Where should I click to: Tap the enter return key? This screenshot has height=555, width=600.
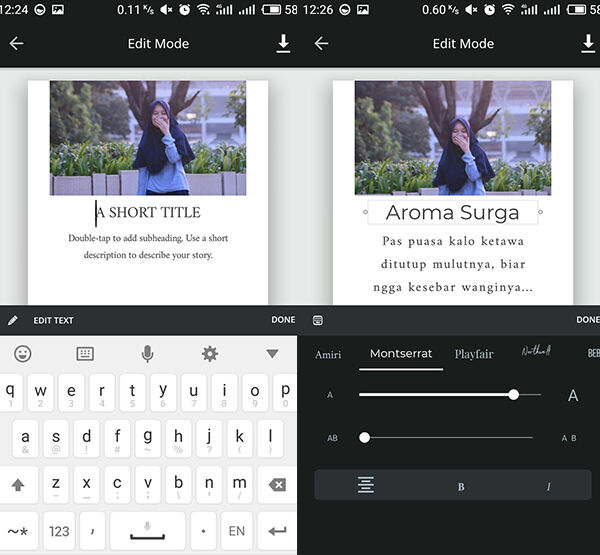pyautogui.click(x=277, y=531)
